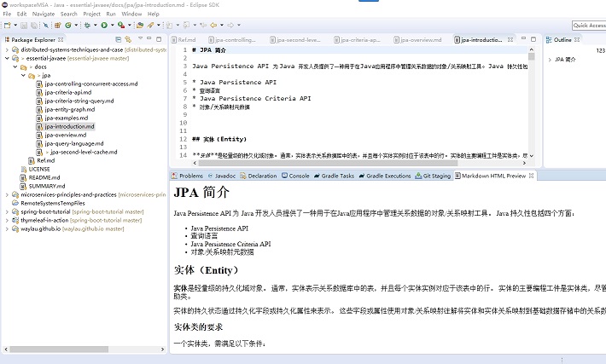Click the Package Explorer horizontal scrollbar
The width and height of the screenshot is (606, 364).
pos(59,349)
